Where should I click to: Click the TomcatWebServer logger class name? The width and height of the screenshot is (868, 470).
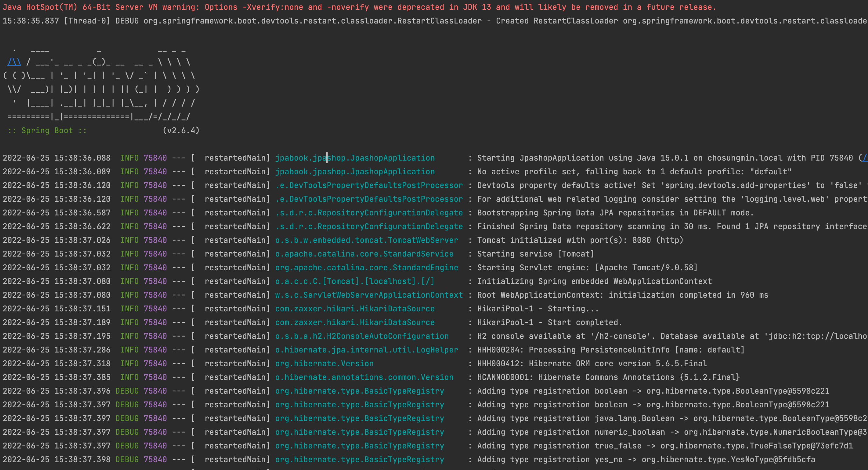[x=366, y=240]
